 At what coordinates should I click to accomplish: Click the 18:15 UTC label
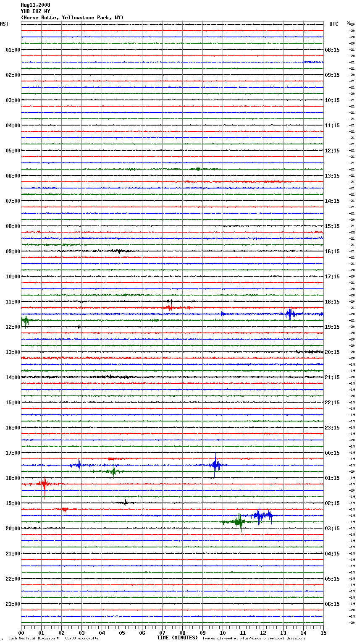(x=332, y=302)
